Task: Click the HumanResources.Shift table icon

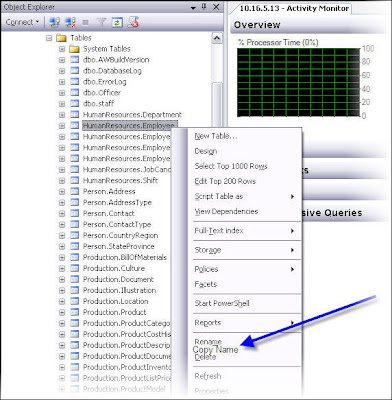Action: coord(75,181)
